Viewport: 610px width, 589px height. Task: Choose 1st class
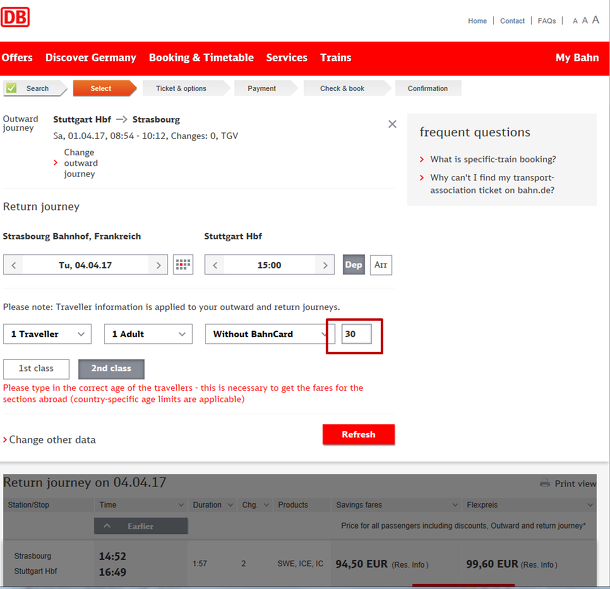(x=36, y=368)
